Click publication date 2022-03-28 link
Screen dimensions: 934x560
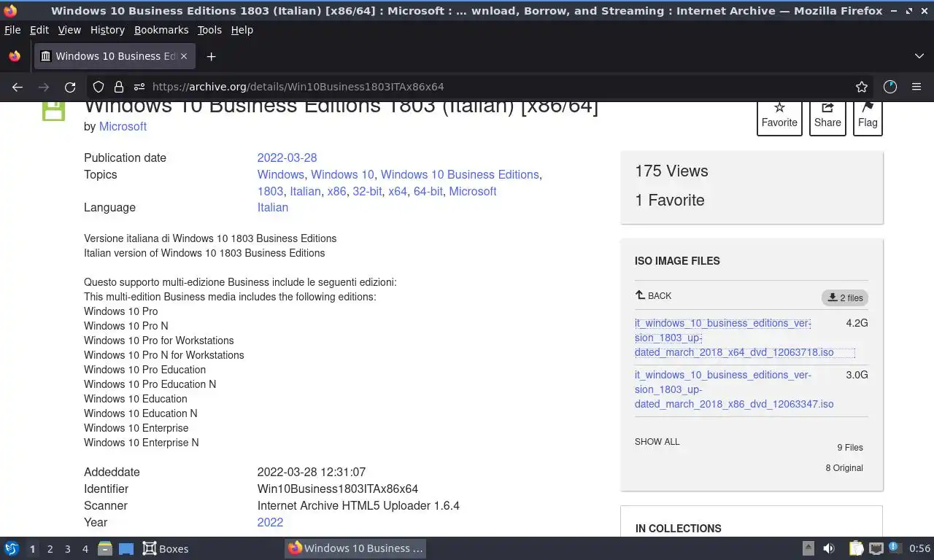point(287,157)
